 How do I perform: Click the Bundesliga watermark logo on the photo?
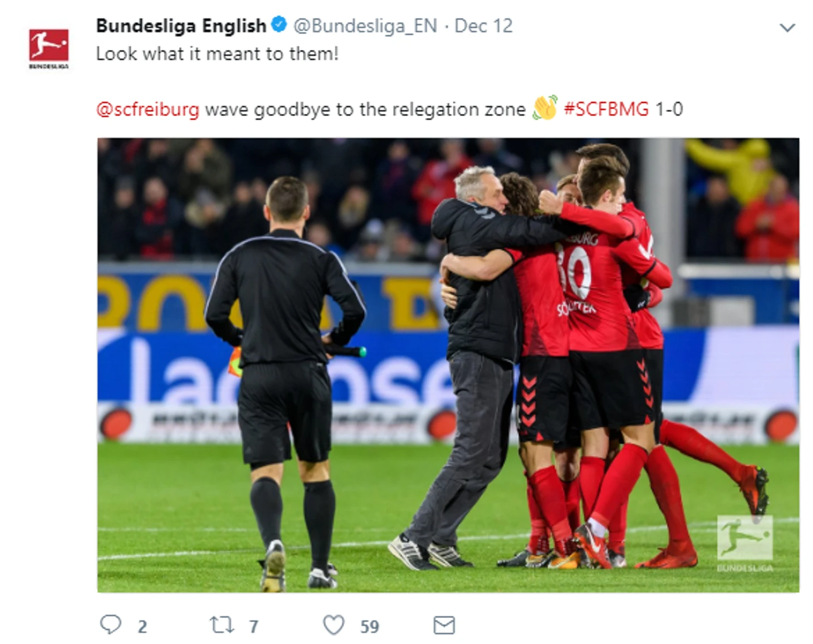tap(745, 543)
